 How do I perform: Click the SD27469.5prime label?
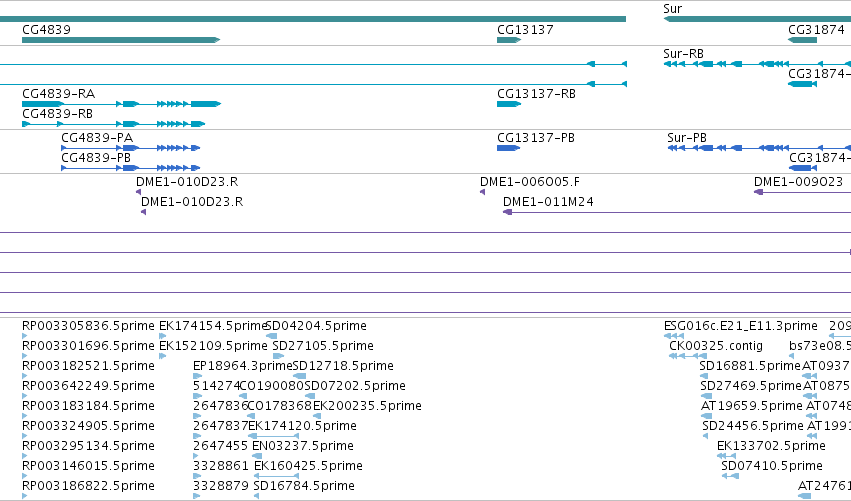751,386
